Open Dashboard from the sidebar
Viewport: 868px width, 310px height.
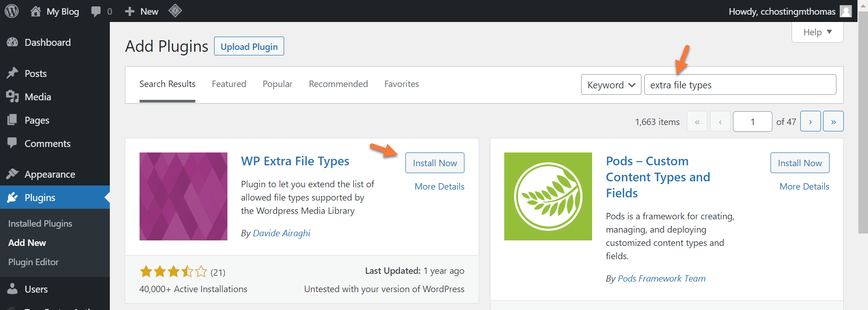(48, 43)
